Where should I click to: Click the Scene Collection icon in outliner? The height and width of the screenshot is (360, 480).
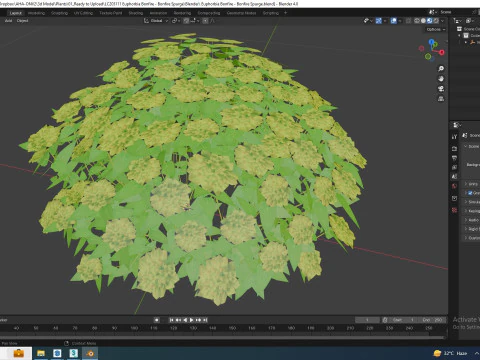[x=459, y=29]
